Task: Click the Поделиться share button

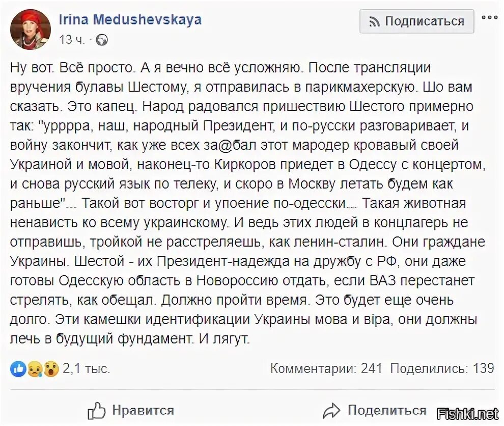Action: pyautogui.click(x=375, y=410)
